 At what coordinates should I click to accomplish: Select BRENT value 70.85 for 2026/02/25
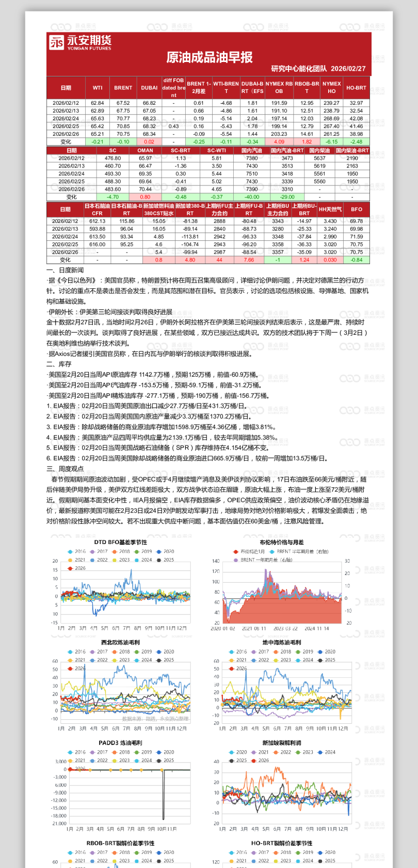pos(123,126)
